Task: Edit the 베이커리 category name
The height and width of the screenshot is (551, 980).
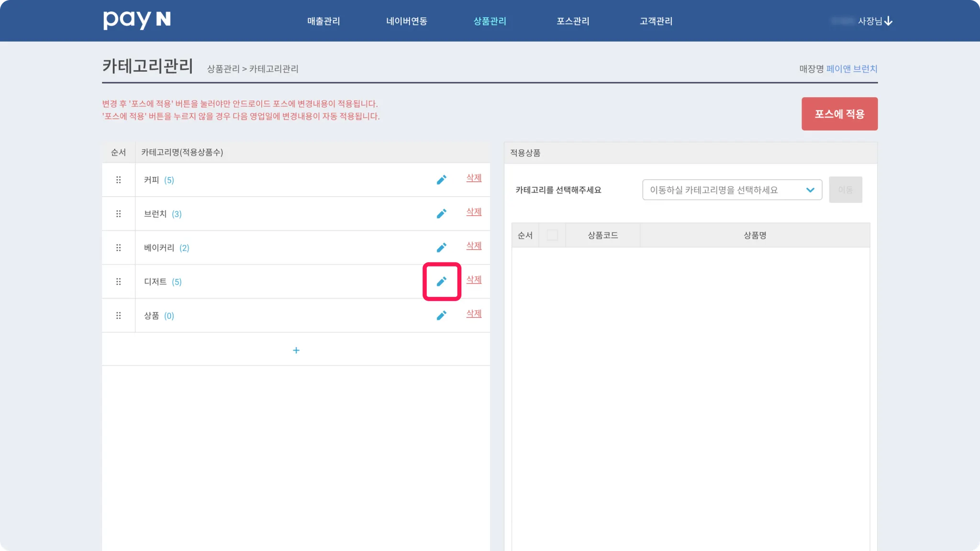Action: [441, 248]
